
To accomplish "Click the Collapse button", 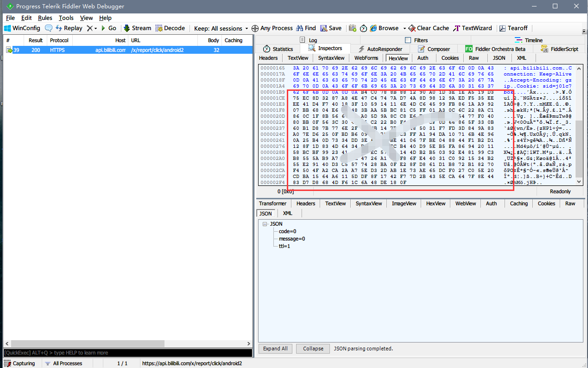I will point(313,349).
